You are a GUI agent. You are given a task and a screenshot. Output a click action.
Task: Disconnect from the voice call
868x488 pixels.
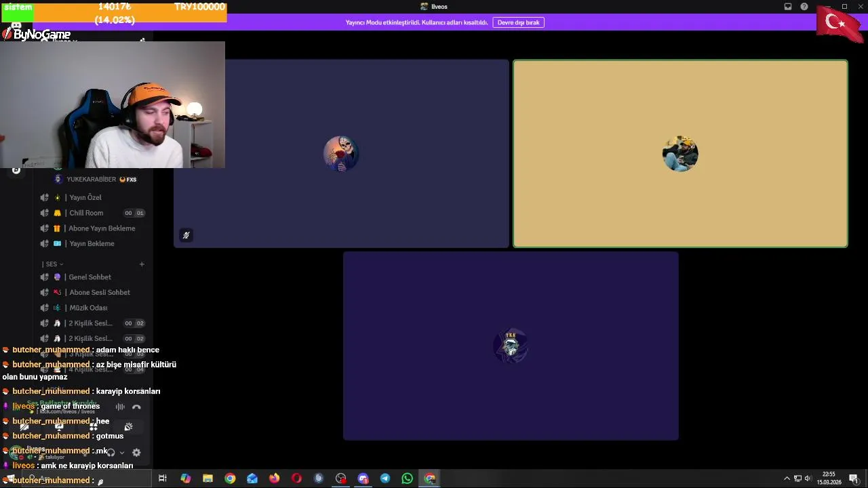[136, 407]
